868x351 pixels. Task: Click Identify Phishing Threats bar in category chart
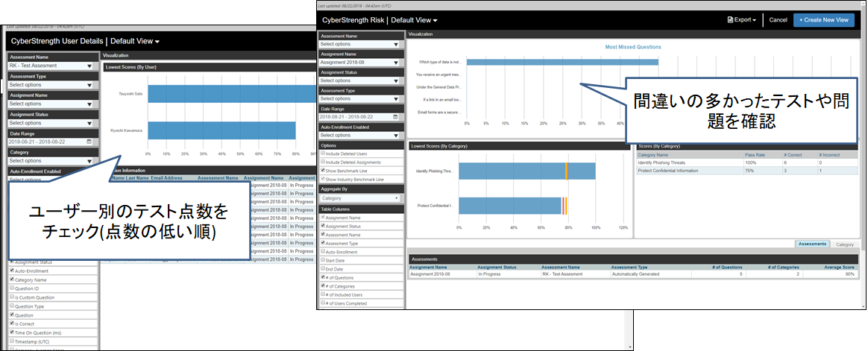click(x=527, y=171)
